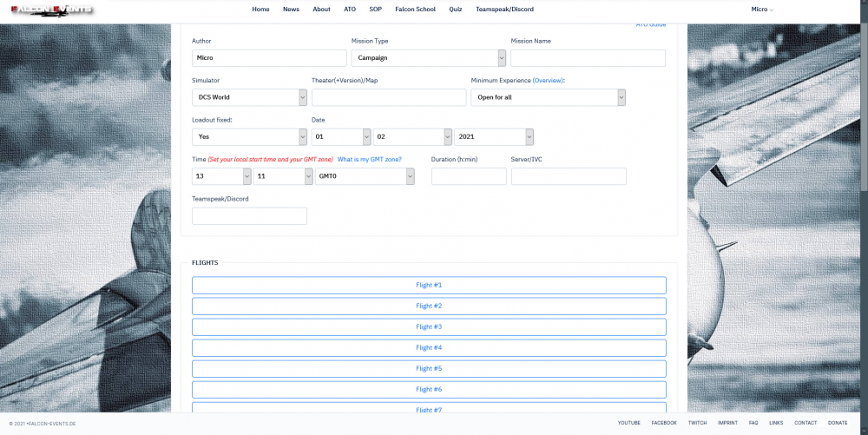The image size is (868, 435).
Task: Pick the year in the Date field
Action: [491, 137]
